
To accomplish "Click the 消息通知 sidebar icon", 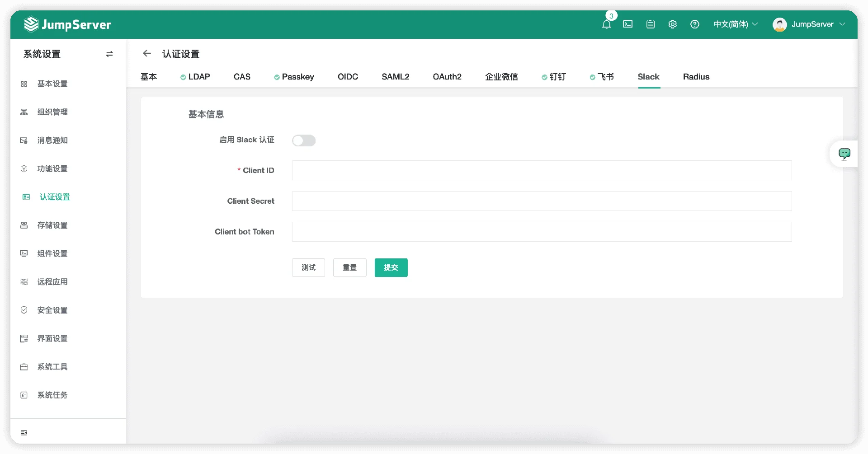I will 24,140.
